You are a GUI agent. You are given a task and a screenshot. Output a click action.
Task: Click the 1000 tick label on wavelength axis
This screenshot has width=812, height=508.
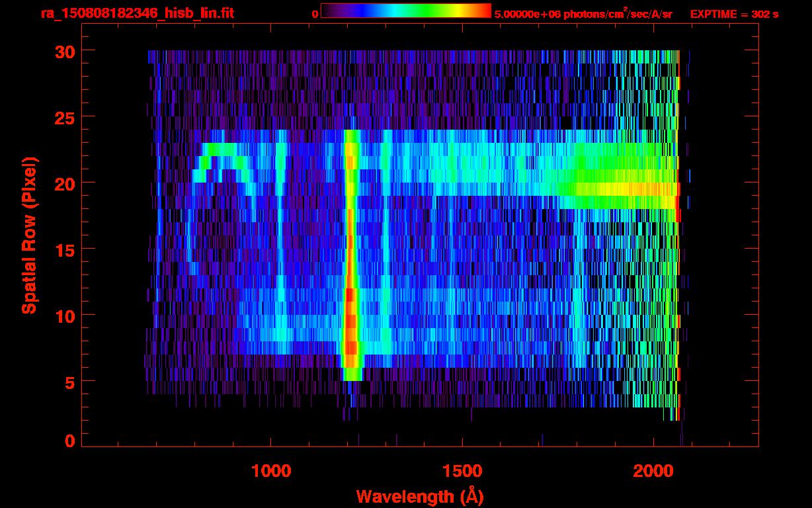(x=271, y=471)
